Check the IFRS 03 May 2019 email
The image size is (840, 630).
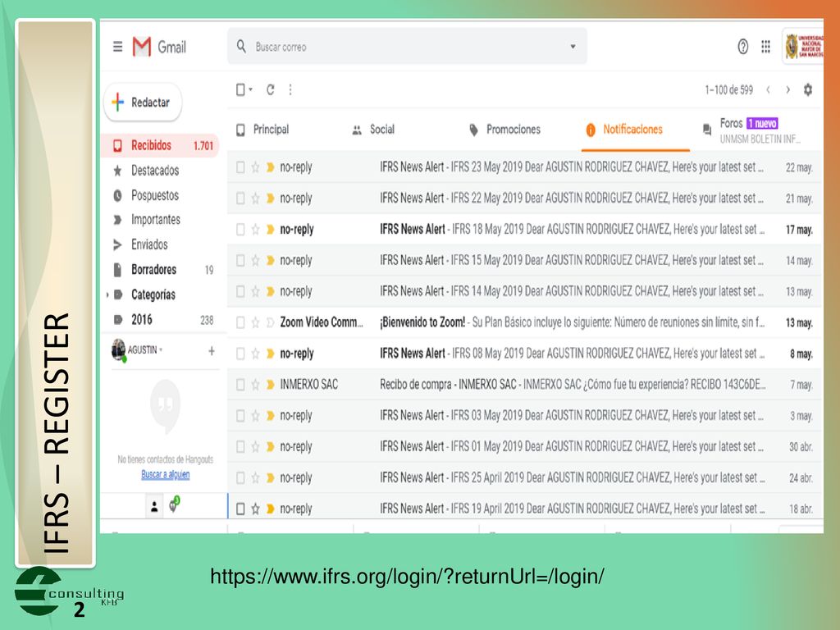click(x=240, y=416)
